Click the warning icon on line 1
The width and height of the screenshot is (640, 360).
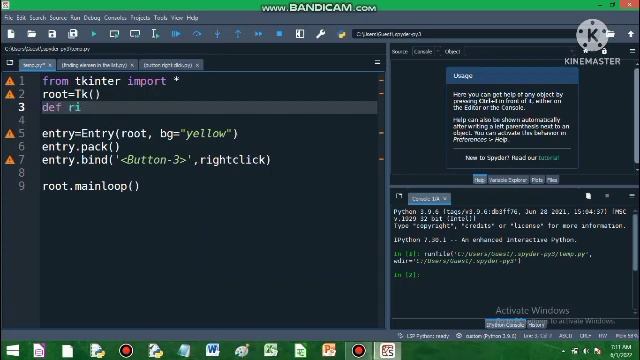10,81
